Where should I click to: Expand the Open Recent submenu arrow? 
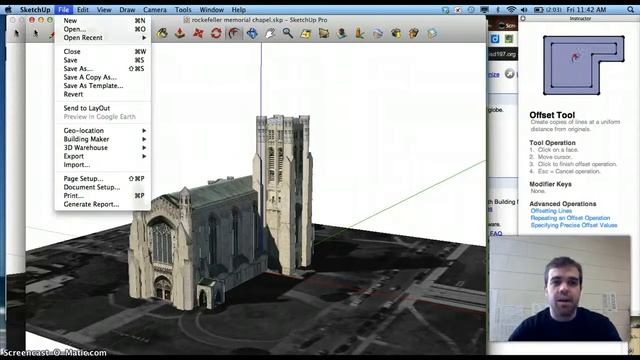[x=144, y=38]
